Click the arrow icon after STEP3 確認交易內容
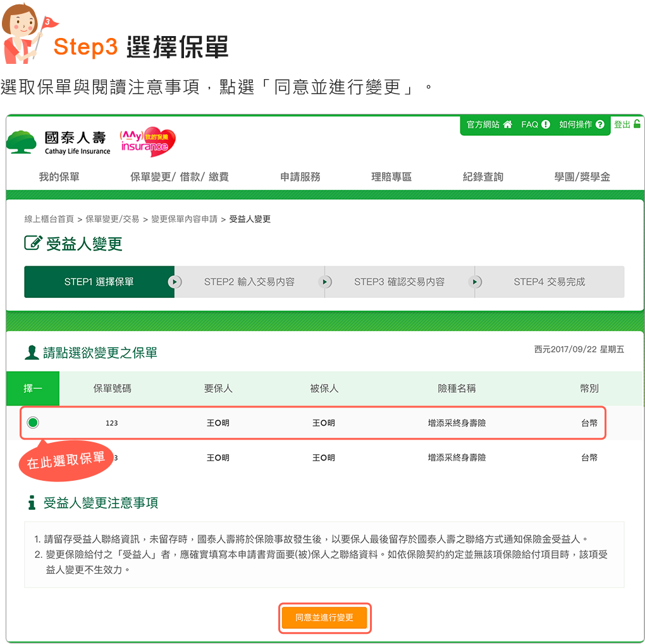 point(475,282)
